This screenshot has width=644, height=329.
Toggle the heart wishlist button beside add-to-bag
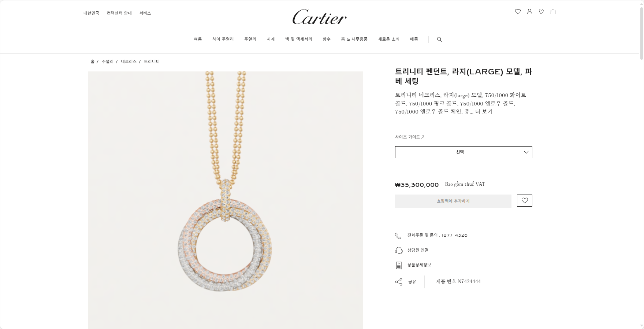click(x=524, y=200)
